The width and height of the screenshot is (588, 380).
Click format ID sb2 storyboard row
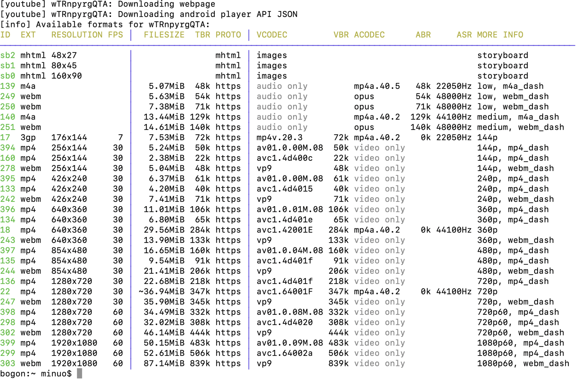(x=7, y=55)
